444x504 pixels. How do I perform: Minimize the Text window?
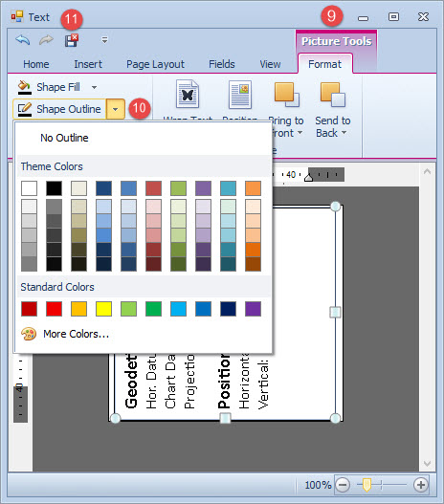(x=363, y=18)
